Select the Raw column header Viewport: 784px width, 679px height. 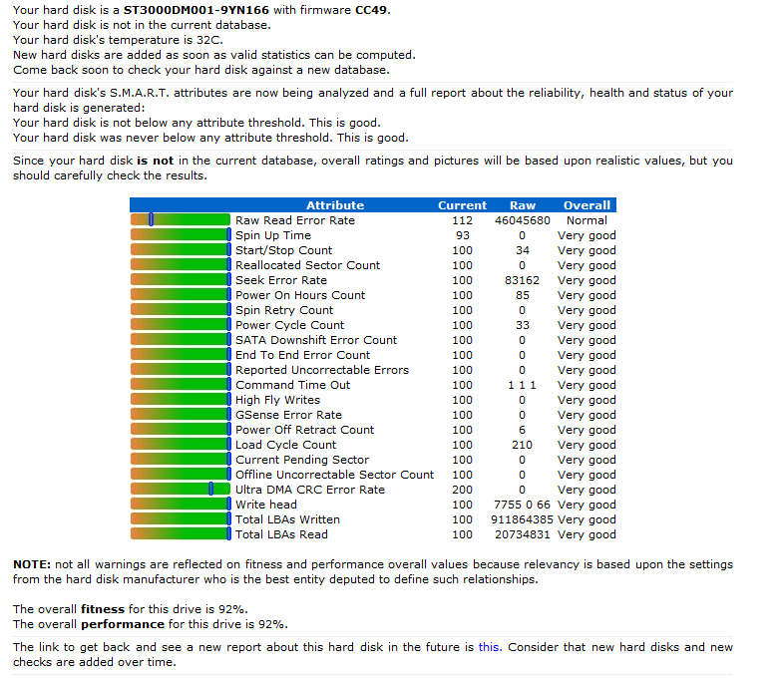pyautogui.click(x=523, y=205)
